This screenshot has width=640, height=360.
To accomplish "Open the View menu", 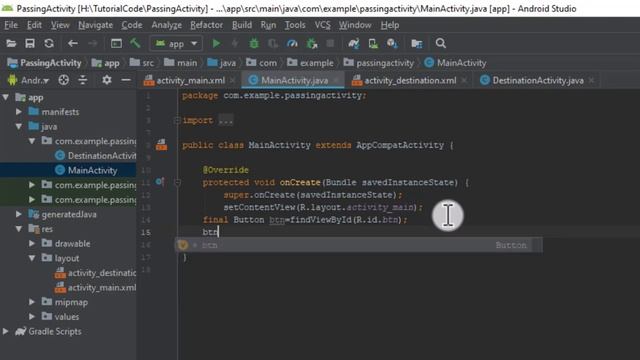I will pos(60,25).
